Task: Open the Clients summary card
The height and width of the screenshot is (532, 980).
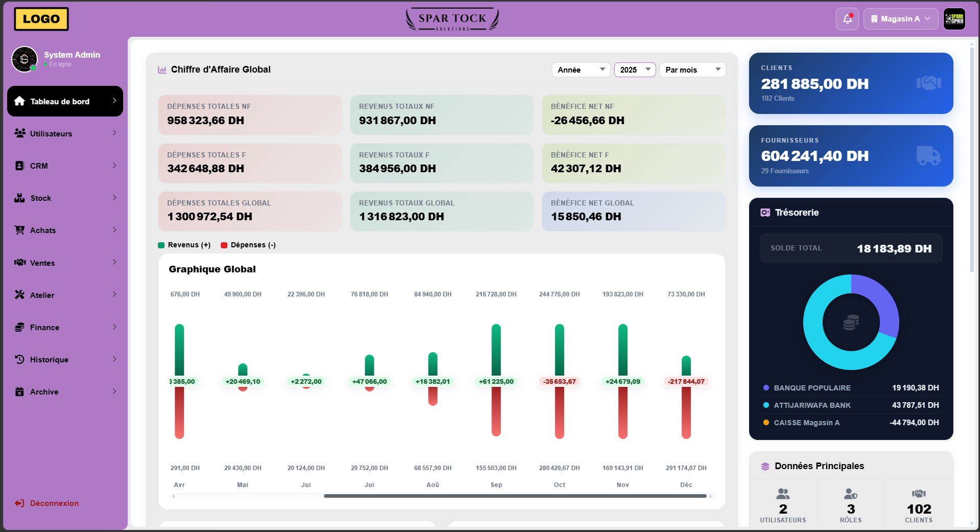Action: [851, 83]
